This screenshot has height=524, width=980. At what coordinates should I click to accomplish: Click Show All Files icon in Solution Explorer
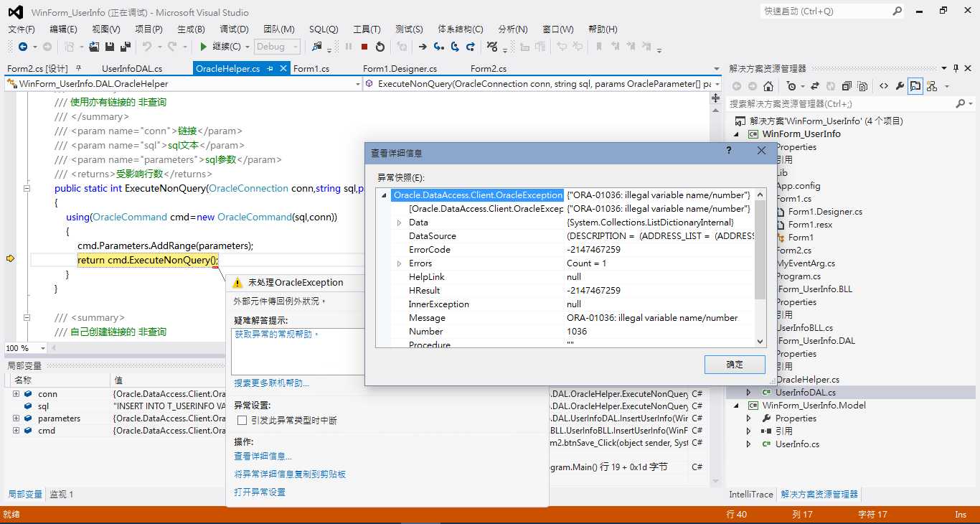[862, 86]
